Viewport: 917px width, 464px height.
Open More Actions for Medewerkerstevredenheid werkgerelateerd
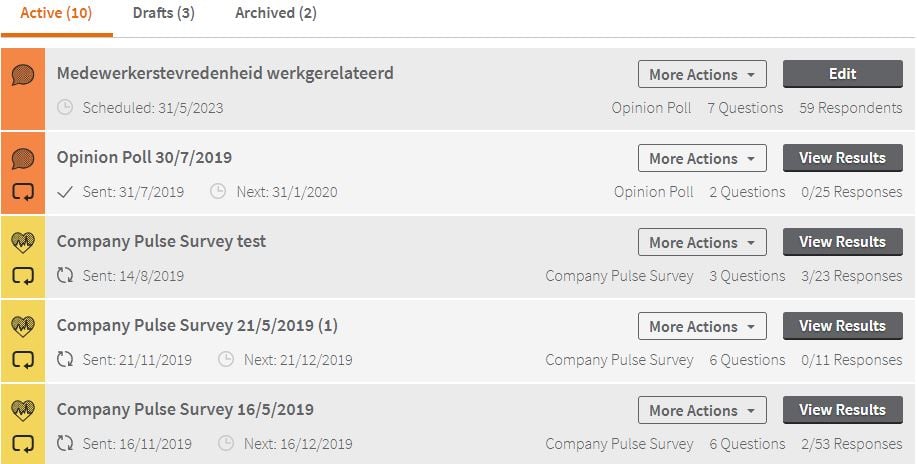point(702,75)
